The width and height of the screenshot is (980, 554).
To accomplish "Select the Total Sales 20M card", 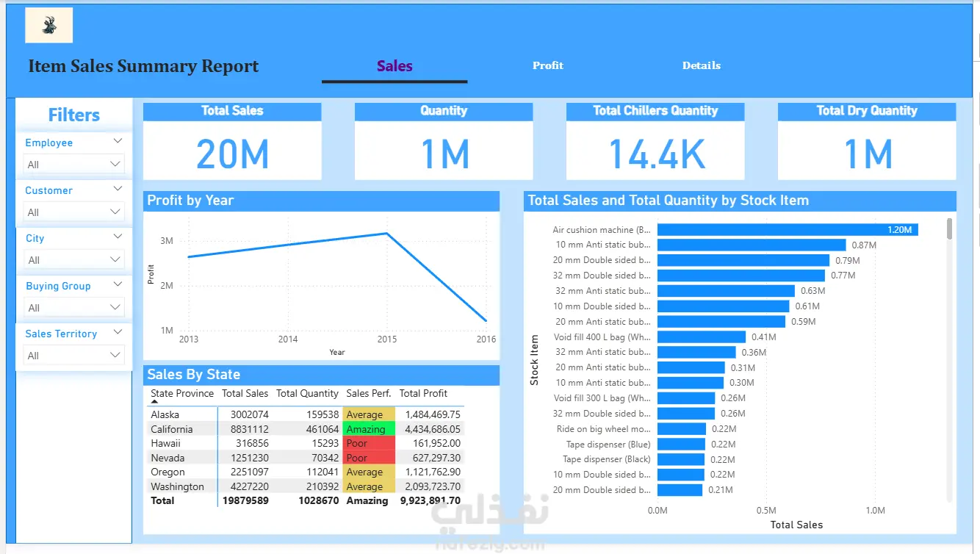I will point(232,141).
